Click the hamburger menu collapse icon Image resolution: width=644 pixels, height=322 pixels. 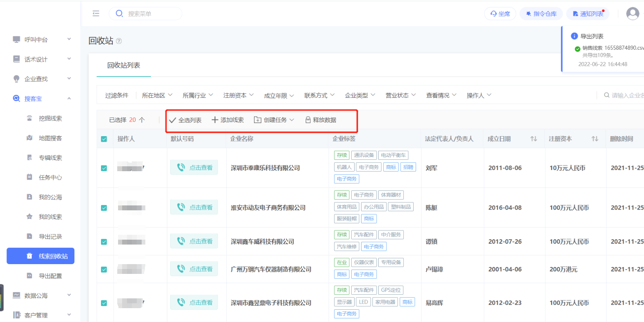click(96, 13)
